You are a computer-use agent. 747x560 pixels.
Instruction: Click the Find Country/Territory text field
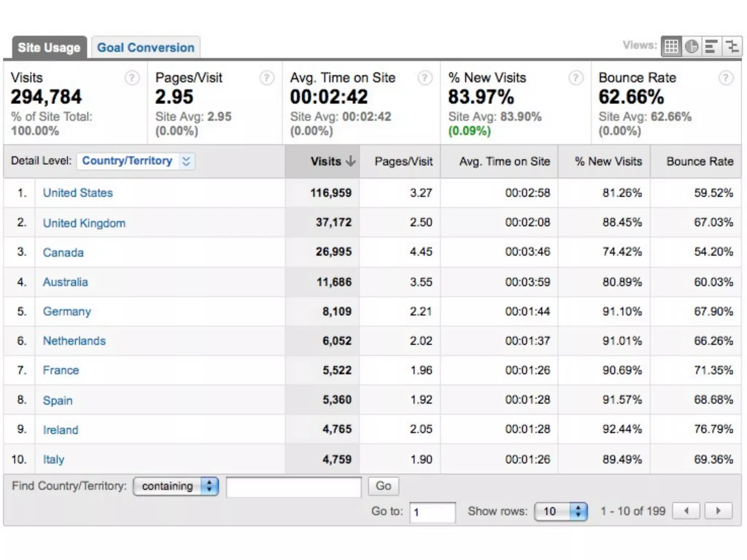294,487
